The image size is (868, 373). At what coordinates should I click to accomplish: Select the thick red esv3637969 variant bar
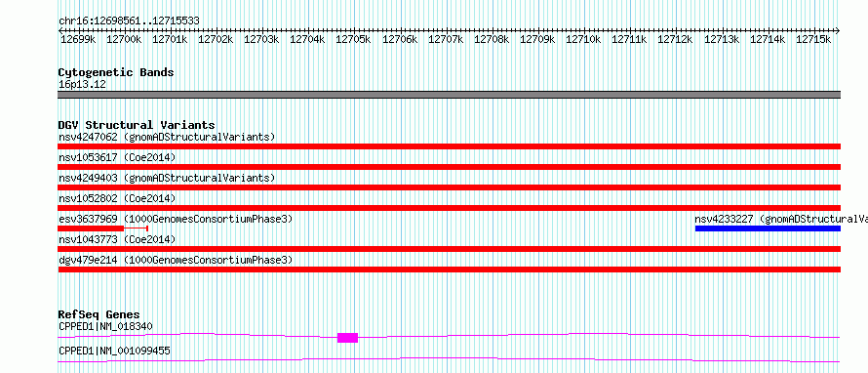click(x=91, y=228)
